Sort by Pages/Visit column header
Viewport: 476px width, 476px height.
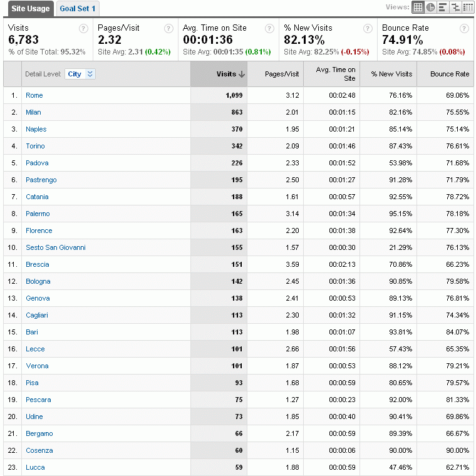276,74
